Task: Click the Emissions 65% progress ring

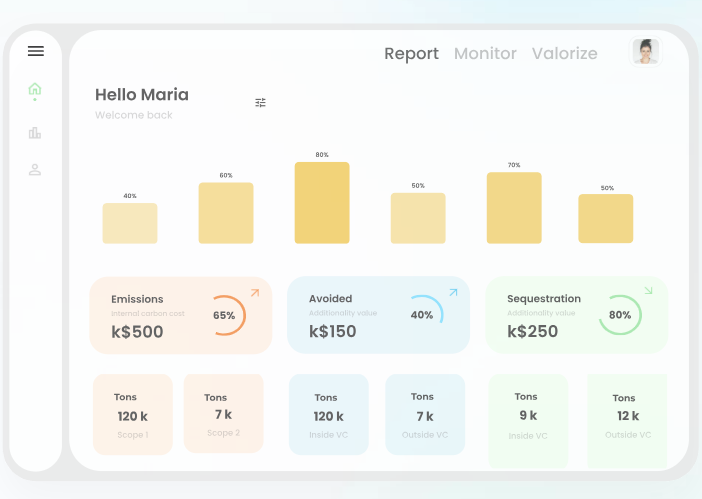Action: (226, 315)
